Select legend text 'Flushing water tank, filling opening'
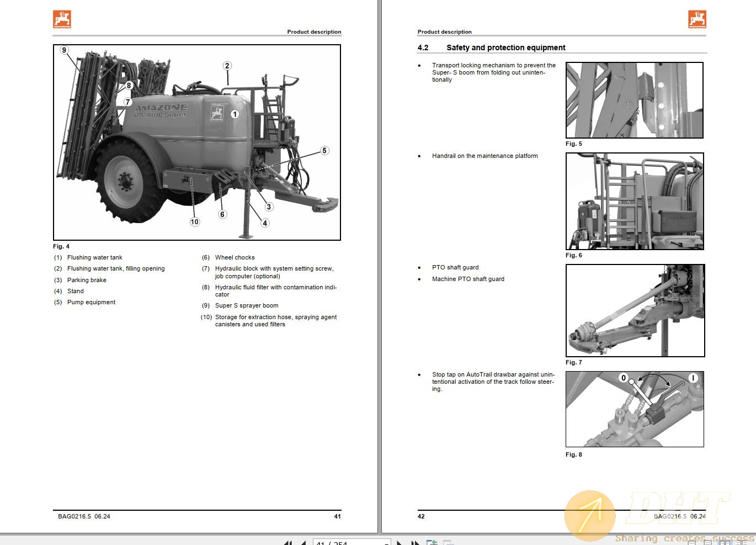756x545 pixels. [116, 268]
